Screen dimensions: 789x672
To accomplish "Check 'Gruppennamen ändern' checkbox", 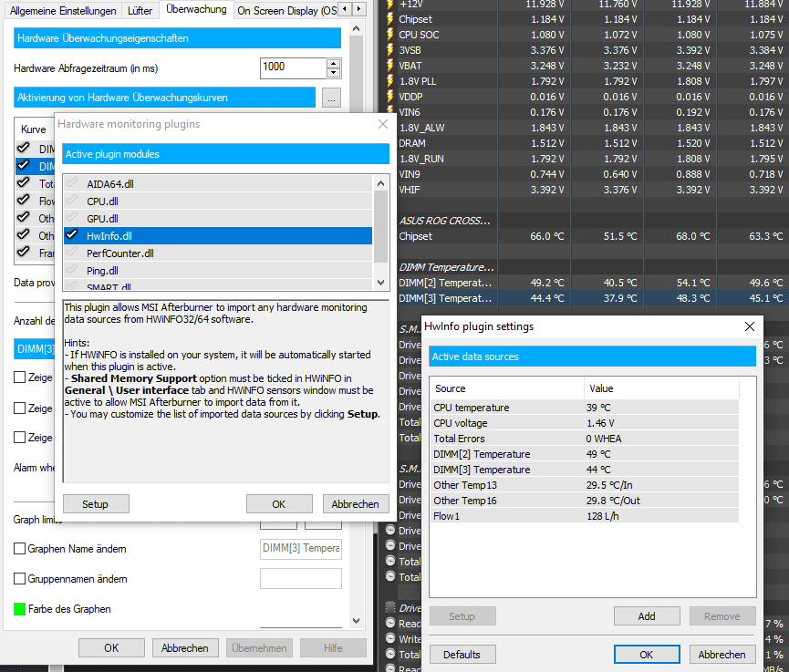I will click(x=20, y=578).
